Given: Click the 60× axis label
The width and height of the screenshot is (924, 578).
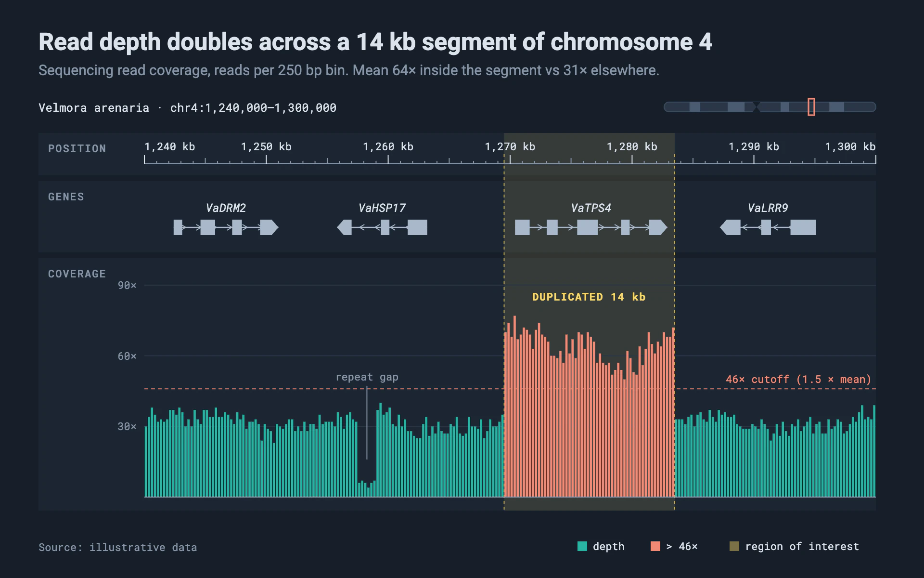Looking at the screenshot, I should point(127,356).
